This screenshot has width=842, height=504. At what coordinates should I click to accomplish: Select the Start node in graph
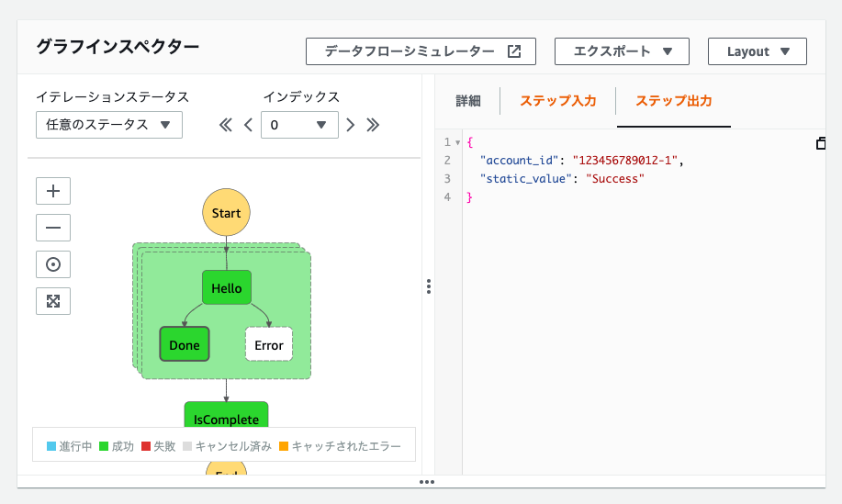pyautogui.click(x=226, y=213)
